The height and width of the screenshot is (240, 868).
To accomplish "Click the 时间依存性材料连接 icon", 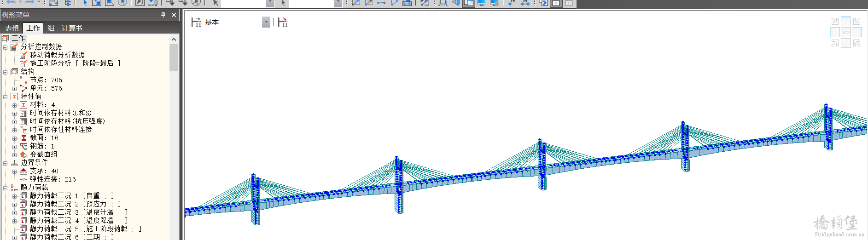I will 23,129.
